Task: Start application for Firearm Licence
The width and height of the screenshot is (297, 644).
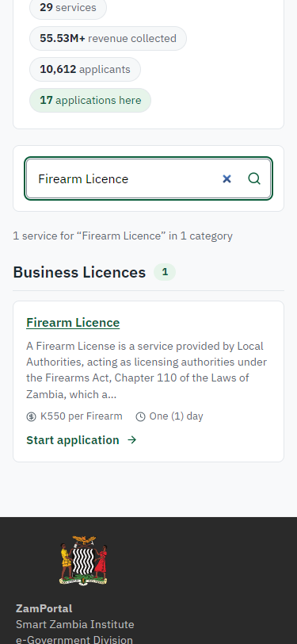Action: [82, 440]
